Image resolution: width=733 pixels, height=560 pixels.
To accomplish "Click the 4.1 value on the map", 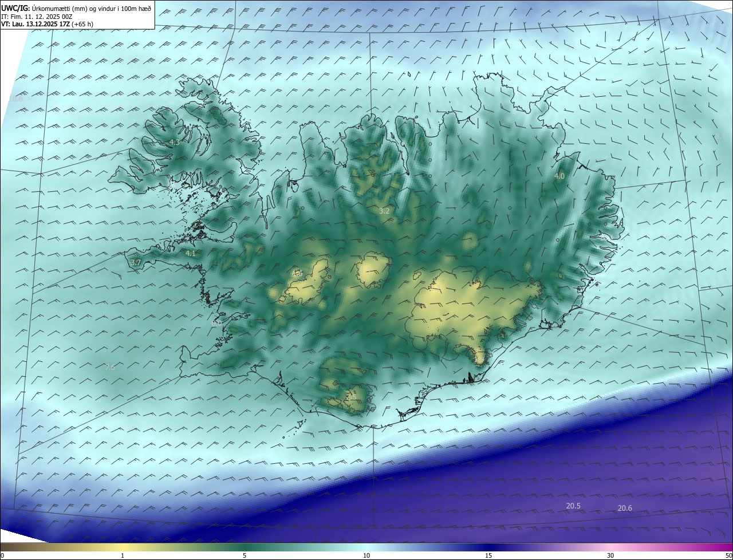I will [191, 253].
